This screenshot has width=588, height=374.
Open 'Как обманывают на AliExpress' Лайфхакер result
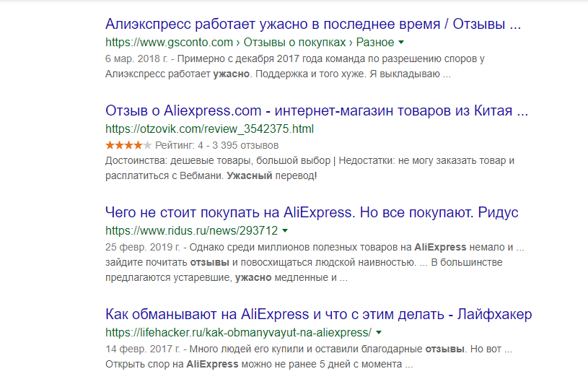tap(318, 314)
